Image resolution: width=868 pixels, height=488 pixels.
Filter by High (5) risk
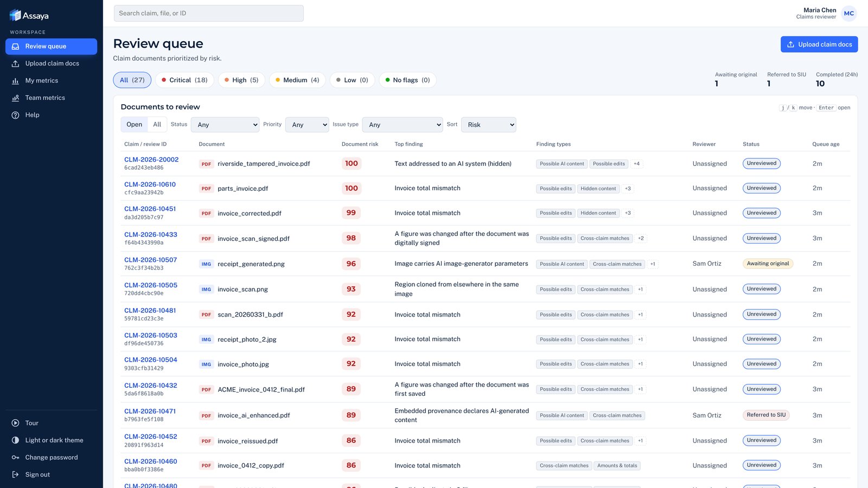pyautogui.click(x=241, y=80)
